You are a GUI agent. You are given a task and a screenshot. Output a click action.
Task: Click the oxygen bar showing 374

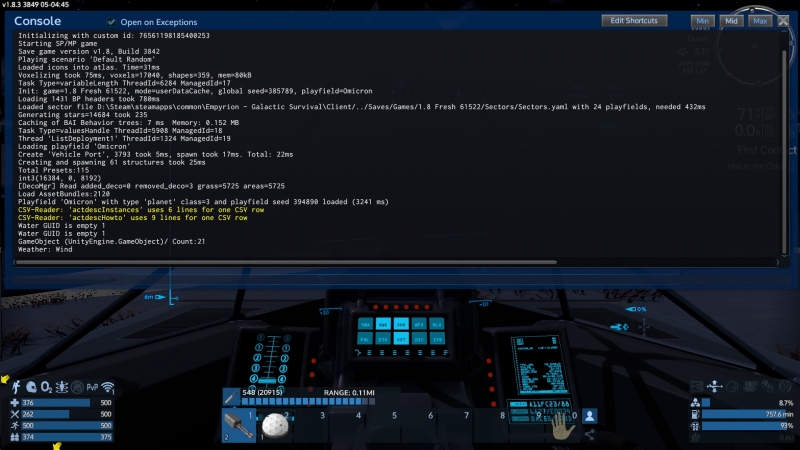[66, 437]
